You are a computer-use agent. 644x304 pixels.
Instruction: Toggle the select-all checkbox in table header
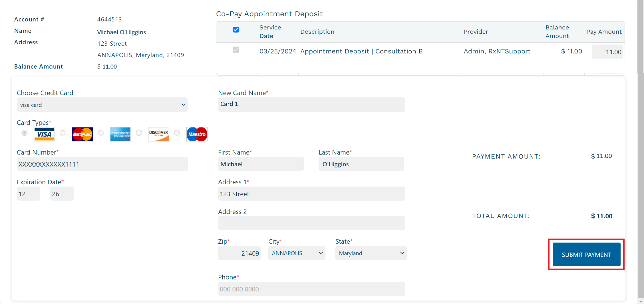(236, 30)
